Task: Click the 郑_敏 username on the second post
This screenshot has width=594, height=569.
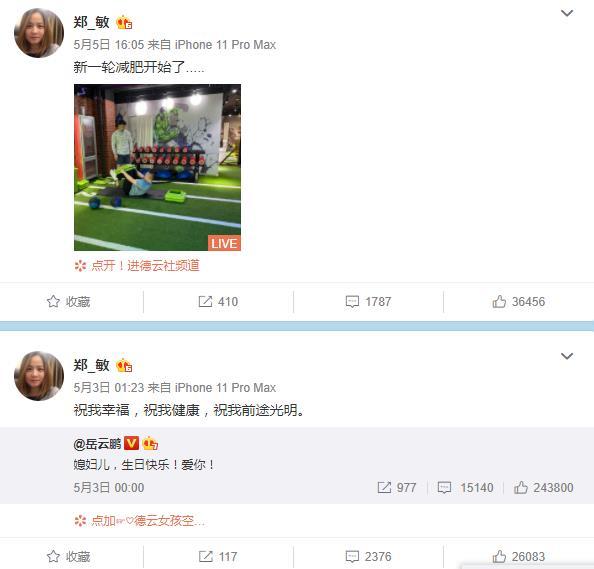Action: coord(92,365)
